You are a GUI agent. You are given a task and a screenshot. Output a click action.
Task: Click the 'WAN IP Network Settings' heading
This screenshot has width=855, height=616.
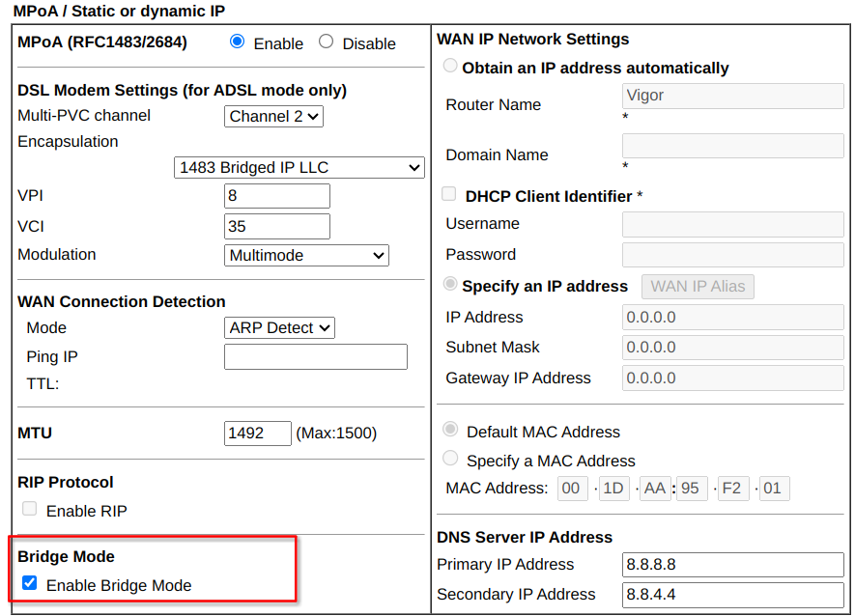click(532, 40)
